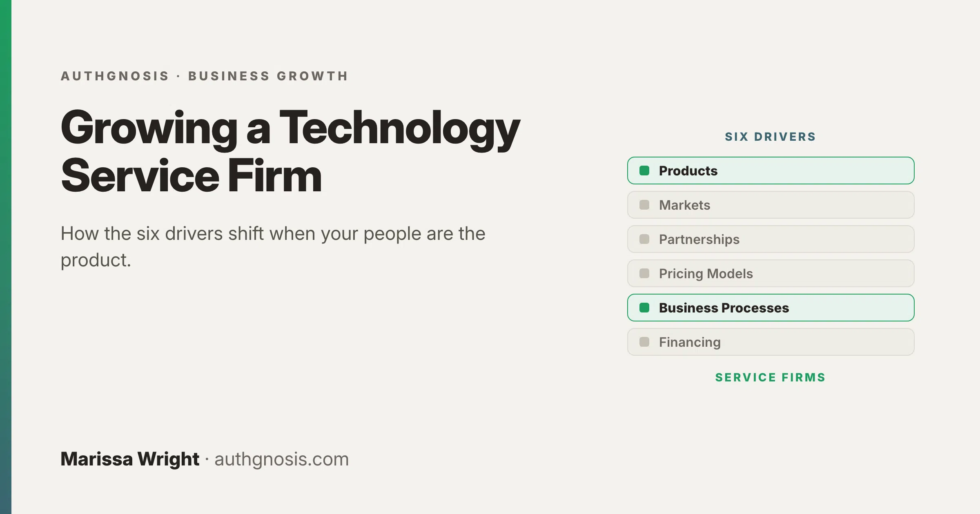Image resolution: width=980 pixels, height=514 pixels.
Task: Click the AUTHGNOSIS · BUSINESS GROWTH header label
Action: tap(205, 76)
